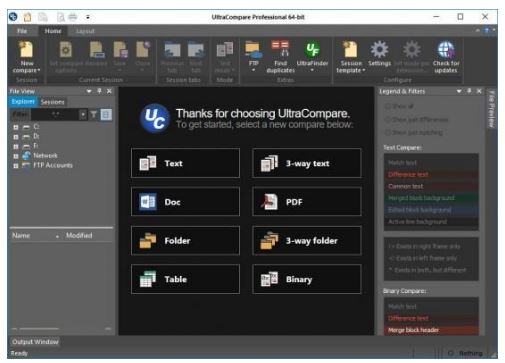The height and width of the screenshot is (363, 505).
Task: Open the File Preview side tab
Action: 491,109
